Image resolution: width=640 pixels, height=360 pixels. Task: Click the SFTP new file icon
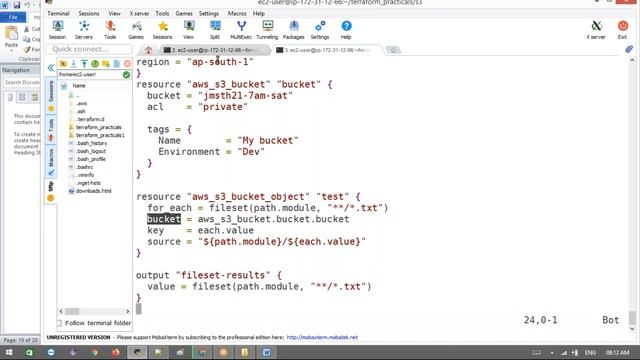[x=117, y=64]
